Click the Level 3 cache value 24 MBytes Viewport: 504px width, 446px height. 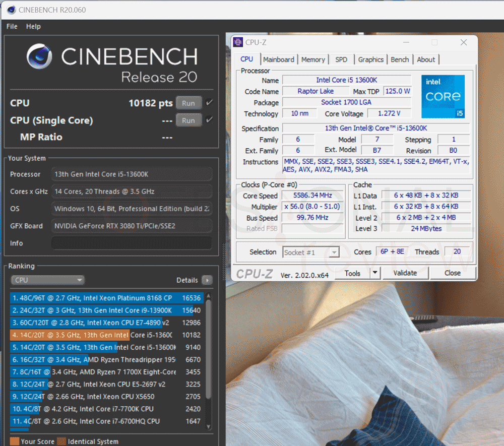[426, 228]
